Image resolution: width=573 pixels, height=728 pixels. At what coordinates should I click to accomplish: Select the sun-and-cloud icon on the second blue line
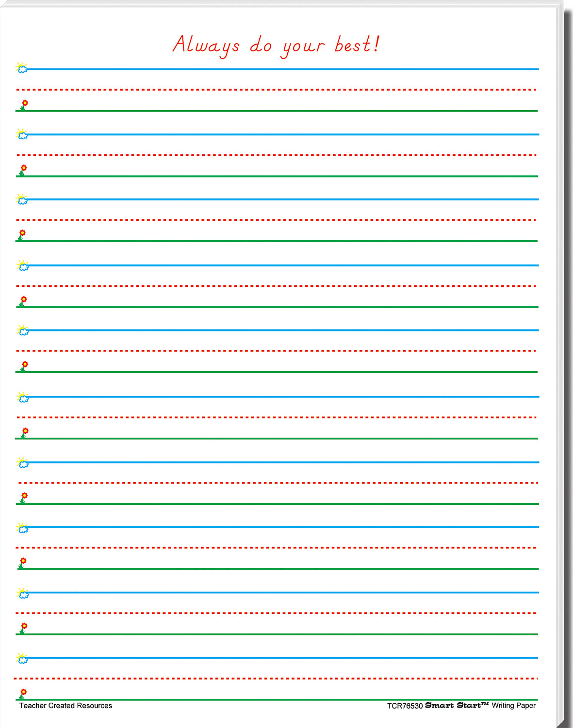pos(22,134)
